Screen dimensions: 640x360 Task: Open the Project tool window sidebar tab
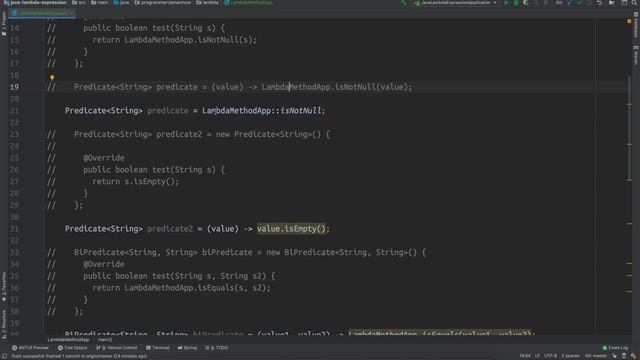(4, 24)
